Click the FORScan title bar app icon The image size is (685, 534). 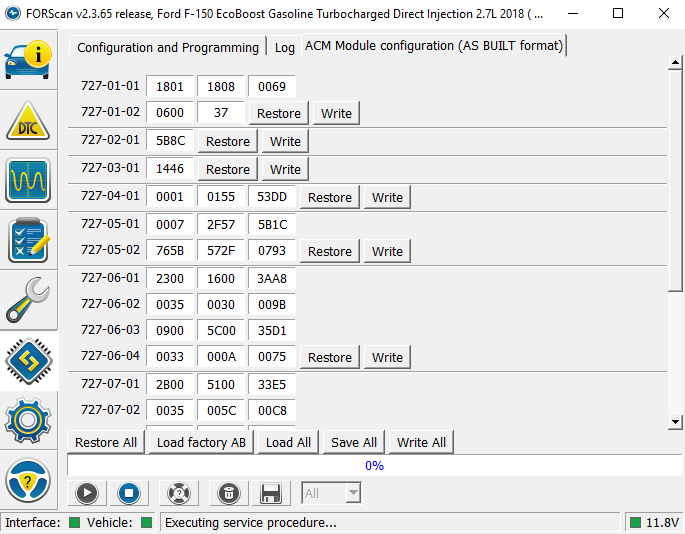coord(13,13)
